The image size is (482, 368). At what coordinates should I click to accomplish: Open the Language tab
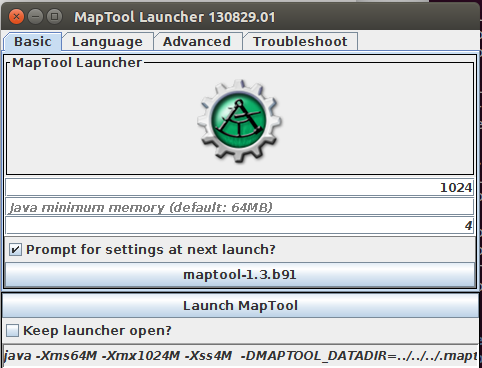107,42
